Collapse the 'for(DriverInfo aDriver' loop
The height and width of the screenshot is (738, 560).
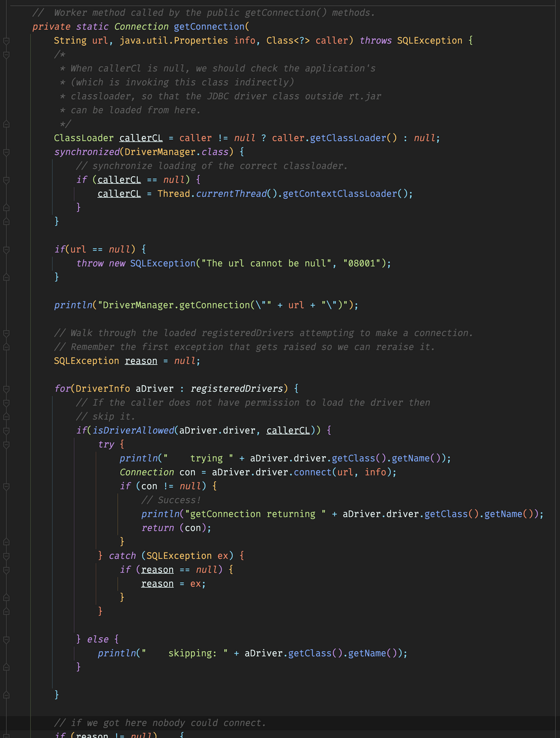tap(6, 389)
